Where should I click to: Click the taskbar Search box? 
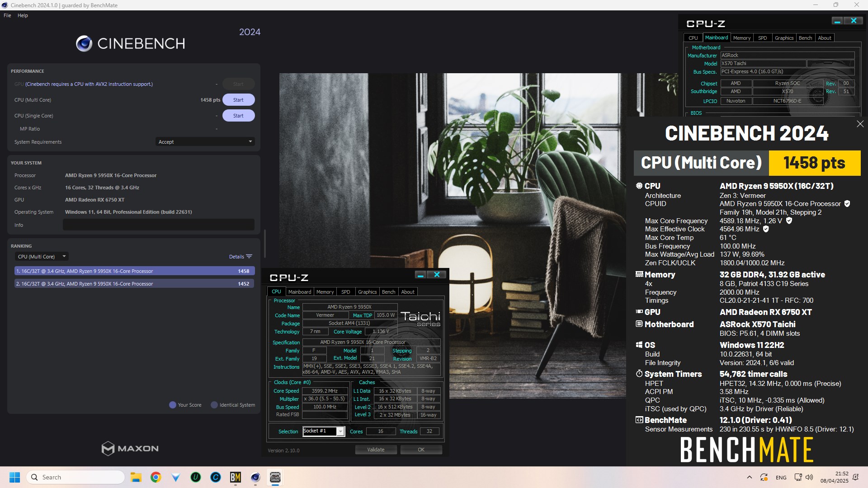pos(75,477)
